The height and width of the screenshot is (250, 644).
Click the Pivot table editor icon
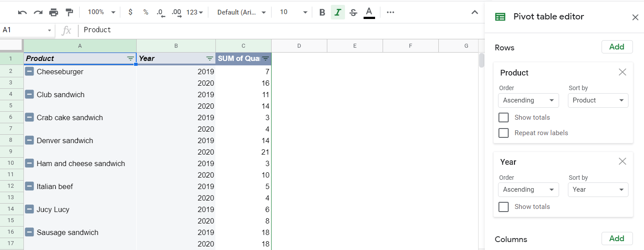[500, 17]
